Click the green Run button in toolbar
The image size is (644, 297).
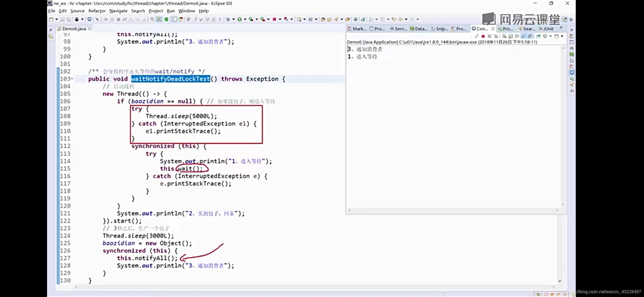[x=239, y=19]
